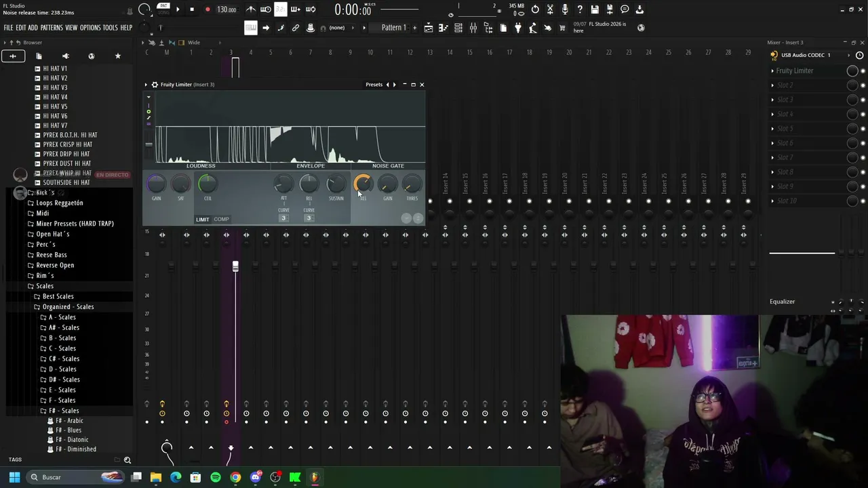Open the TOOLS menu
The width and height of the screenshot is (868, 488).
pyautogui.click(x=111, y=28)
